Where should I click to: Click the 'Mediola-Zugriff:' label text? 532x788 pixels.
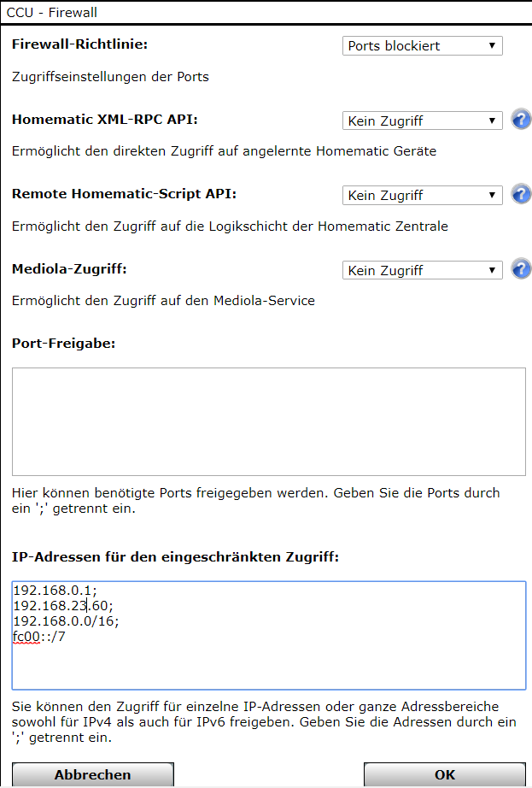point(69,269)
